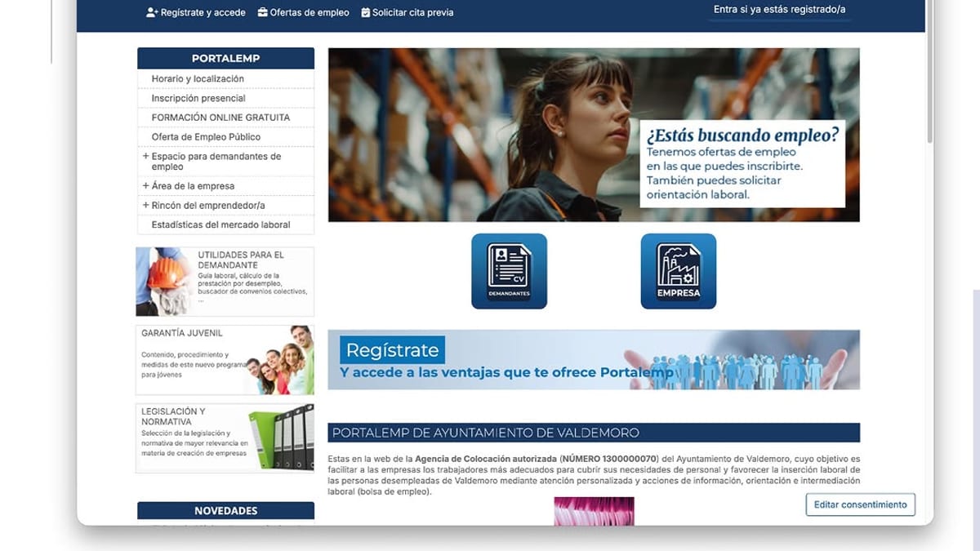The image size is (980, 551).
Task: Open Utilidades para el demandante card
Action: click(225, 282)
